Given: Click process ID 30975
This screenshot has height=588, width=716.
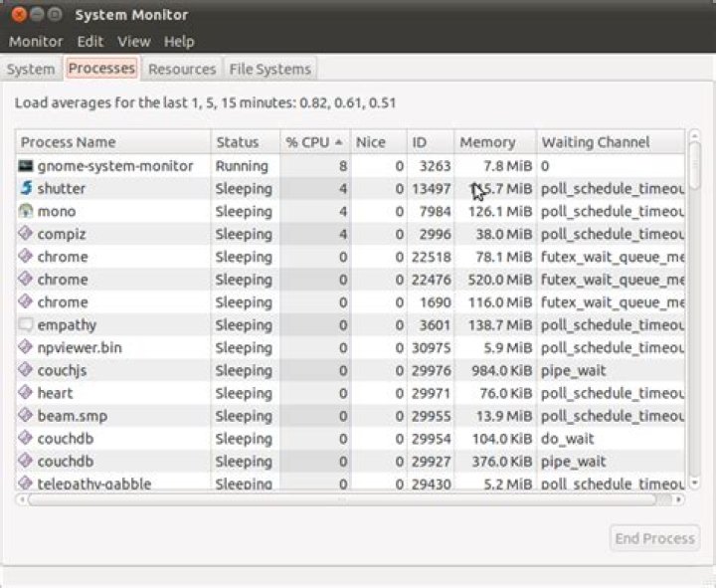Looking at the screenshot, I should pos(431,348).
